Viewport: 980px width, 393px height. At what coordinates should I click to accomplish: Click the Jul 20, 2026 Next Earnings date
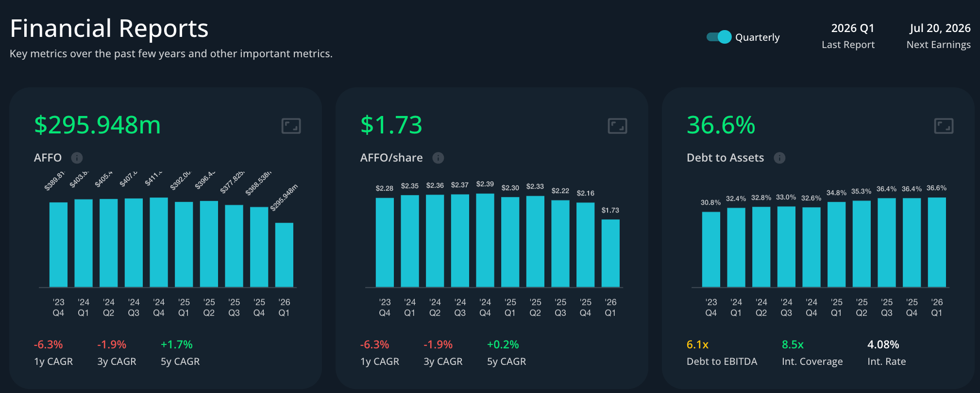(940, 28)
